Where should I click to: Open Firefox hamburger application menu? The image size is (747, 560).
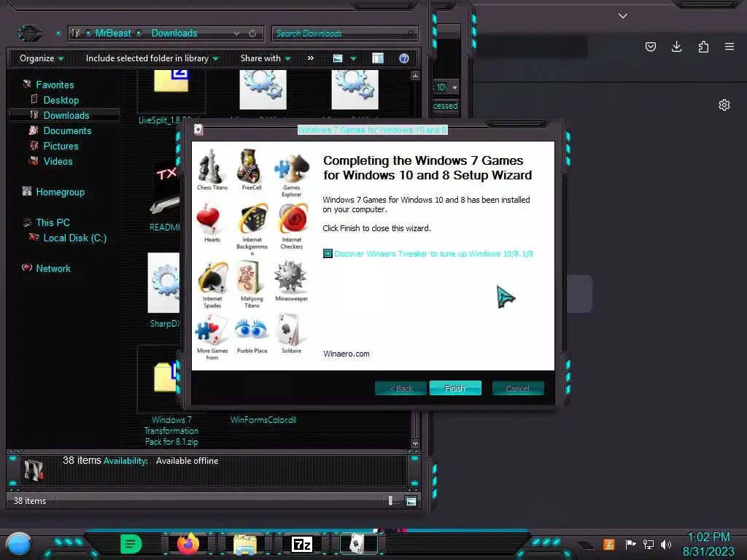click(729, 47)
